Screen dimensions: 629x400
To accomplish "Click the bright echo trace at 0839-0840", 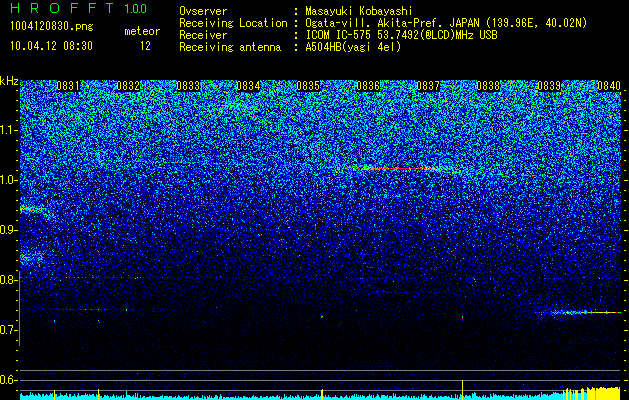I will point(580,312).
